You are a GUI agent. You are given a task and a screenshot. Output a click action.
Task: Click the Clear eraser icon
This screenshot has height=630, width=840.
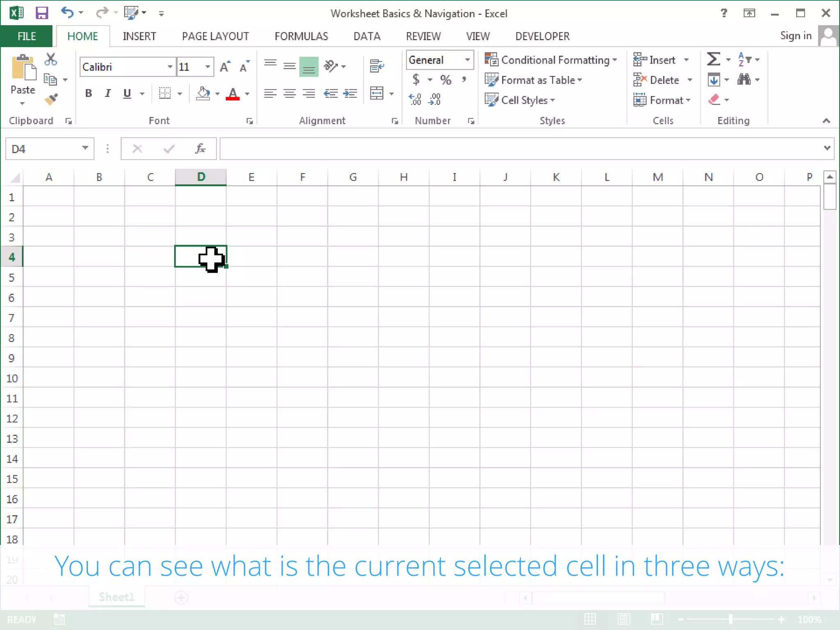tap(714, 99)
